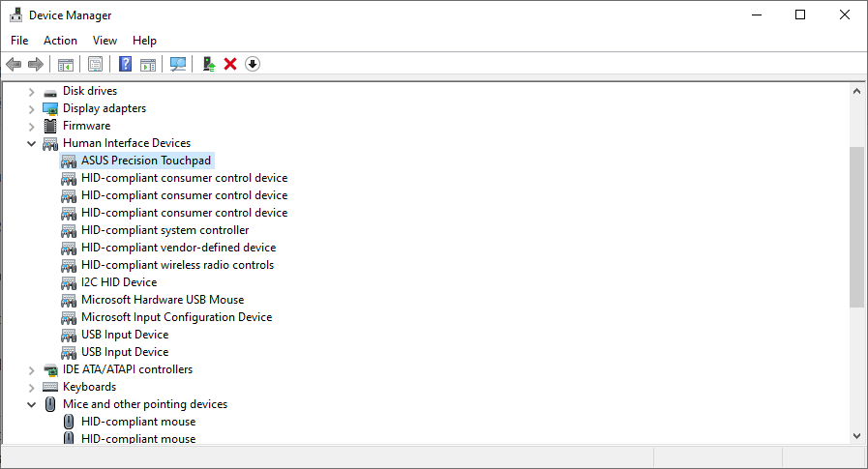This screenshot has width=868, height=469.
Task: Expand the Keyboards node
Action: pos(32,388)
